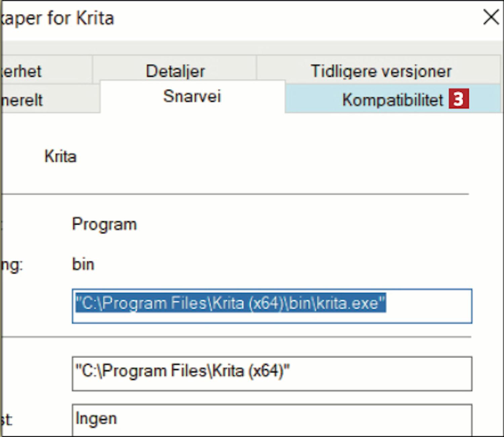Switch to the partially visible Generelt tab

point(22,100)
